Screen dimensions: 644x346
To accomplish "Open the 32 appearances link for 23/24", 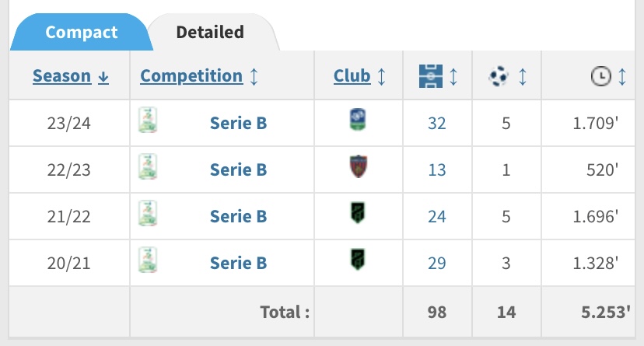I will pyautogui.click(x=436, y=123).
